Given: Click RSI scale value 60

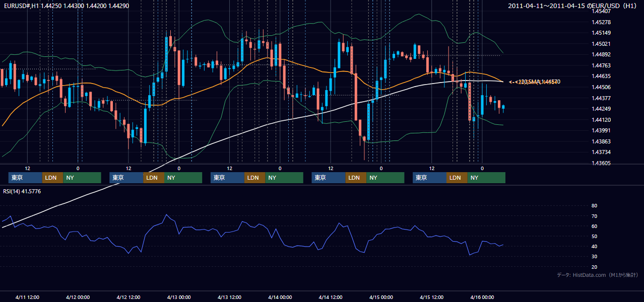Looking at the screenshot, I should tap(594, 226).
